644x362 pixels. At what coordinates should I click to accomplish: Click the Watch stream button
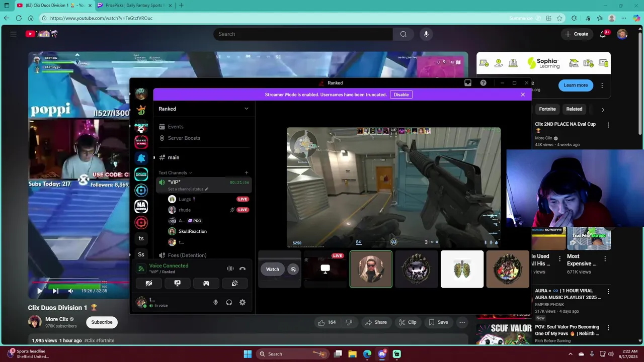[273, 269]
